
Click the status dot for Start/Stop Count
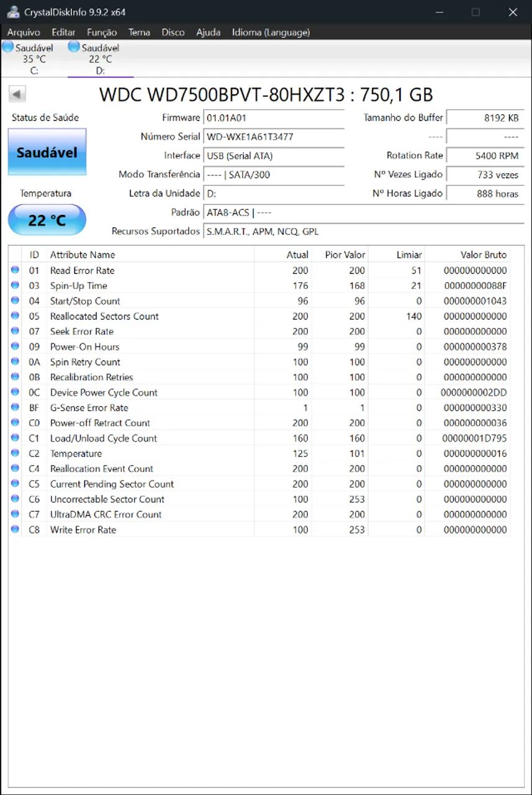click(x=15, y=301)
